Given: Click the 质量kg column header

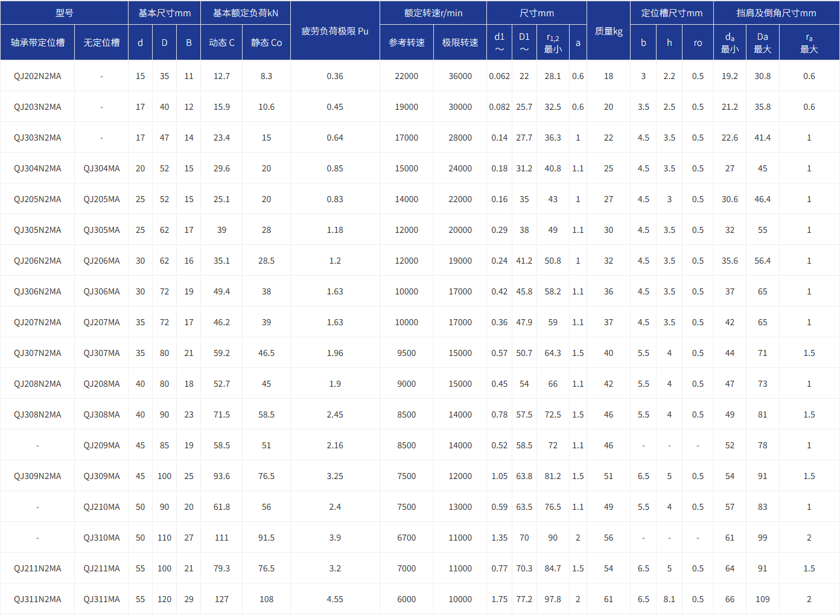Looking at the screenshot, I should coord(608,31).
